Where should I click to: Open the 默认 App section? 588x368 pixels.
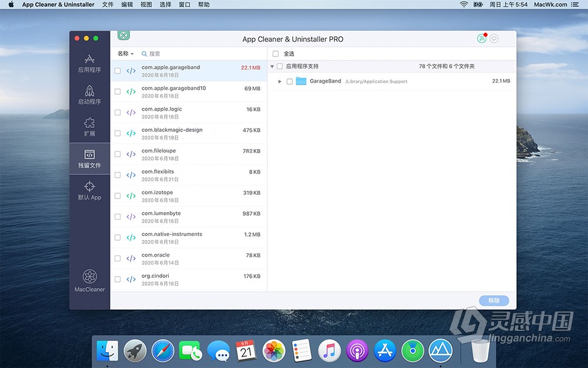click(x=89, y=191)
